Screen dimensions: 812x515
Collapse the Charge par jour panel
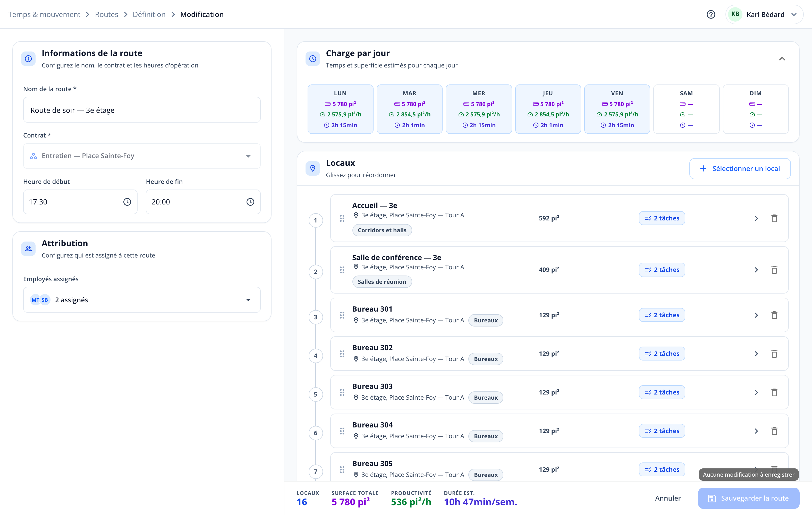click(x=782, y=59)
